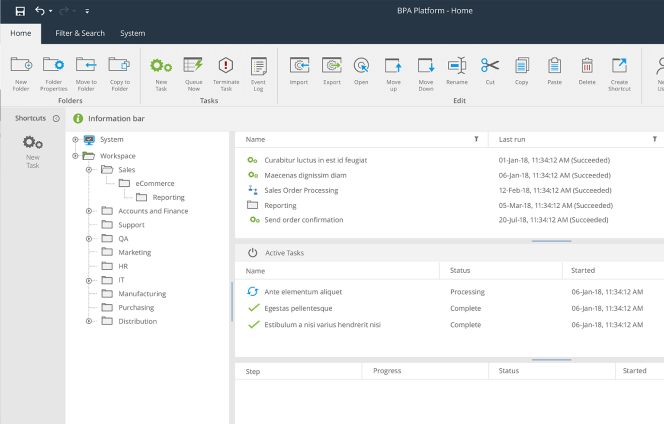
Task: Click the Save icon in title bar
Action: (20, 10)
